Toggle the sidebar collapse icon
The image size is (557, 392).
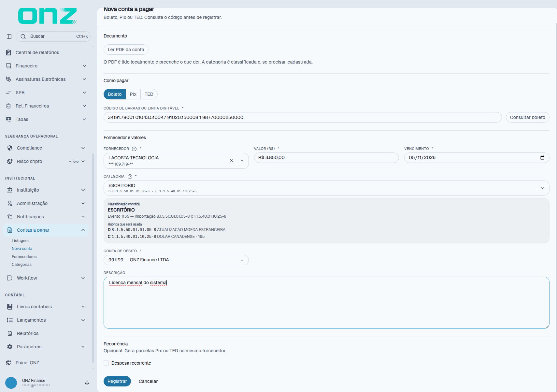click(x=9, y=36)
